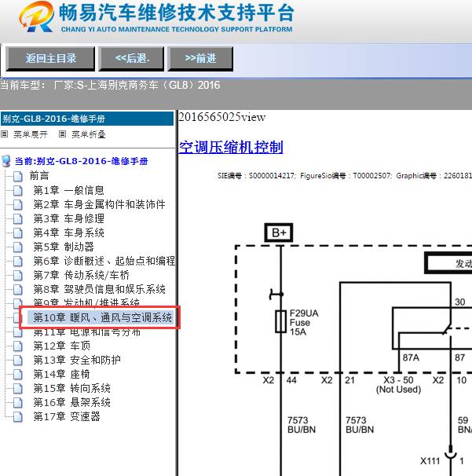Viewport: 472px width, 476px height.
Task: Click the page icon beside 第7章
Action: (18, 275)
